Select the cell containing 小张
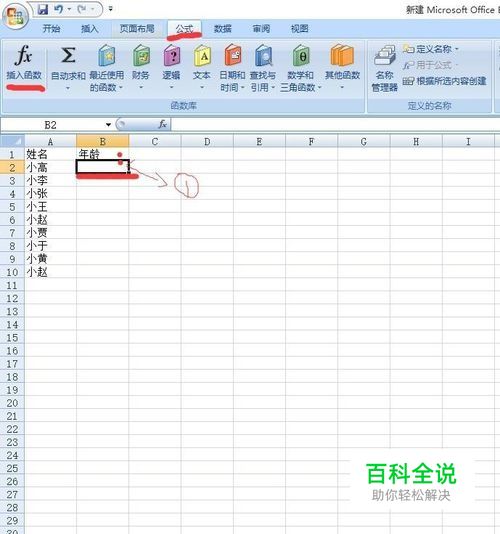Screen dimensions: 500x534 [50, 193]
